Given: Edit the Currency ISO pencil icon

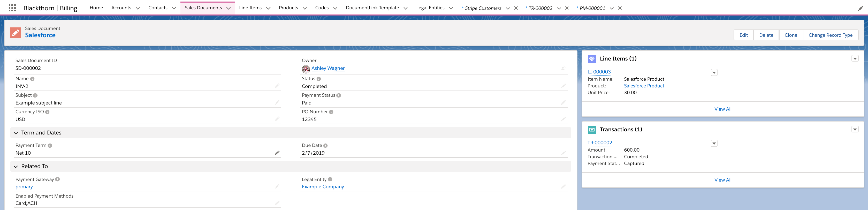Looking at the screenshot, I should (277, 119).
